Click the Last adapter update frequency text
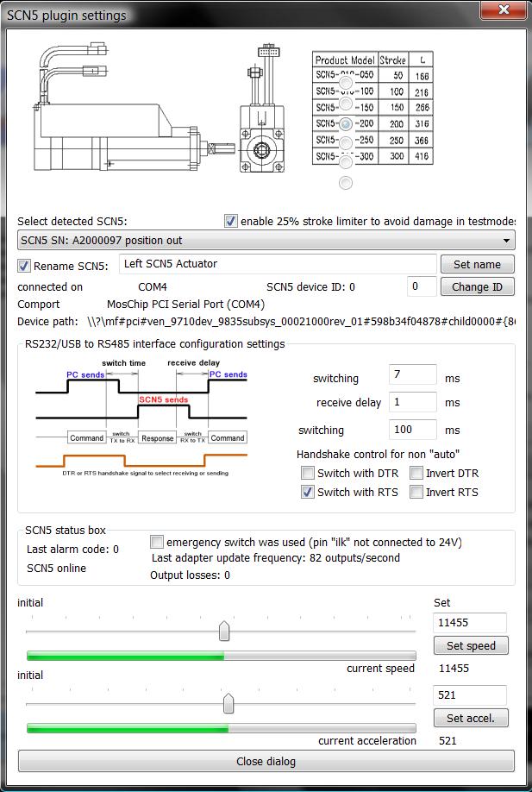This screenshot has height=792, width=532. 276,558
